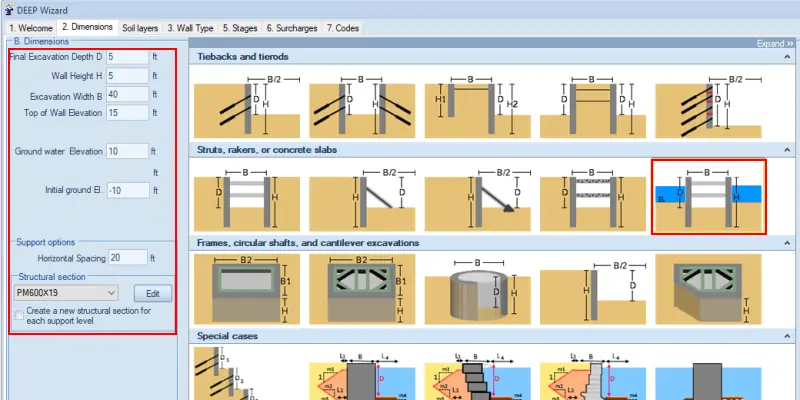Select raker with footing block template
The height and width of the screenshot is (400, 800).
point(478,198)
